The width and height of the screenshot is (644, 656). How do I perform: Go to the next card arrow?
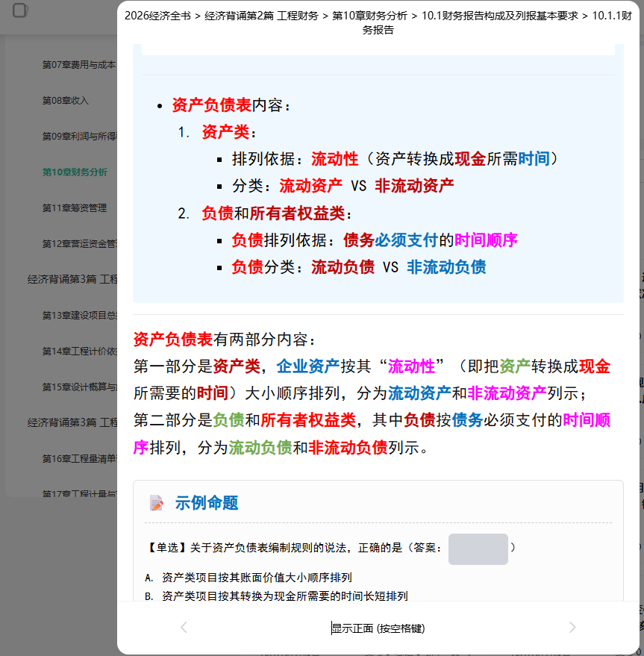572,628
